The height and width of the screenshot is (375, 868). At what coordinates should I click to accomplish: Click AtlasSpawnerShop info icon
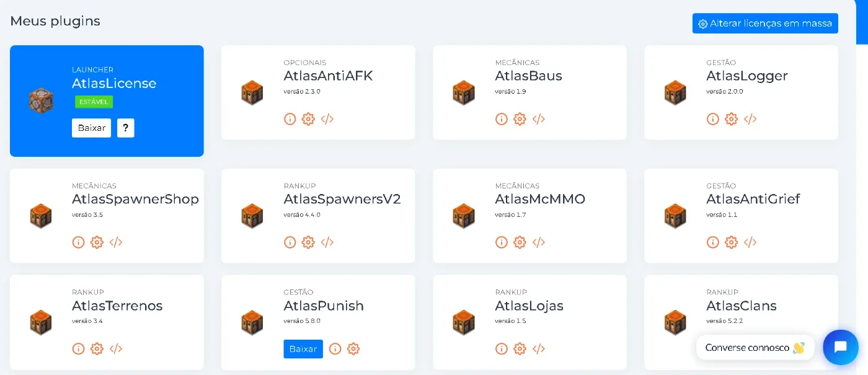78,242
